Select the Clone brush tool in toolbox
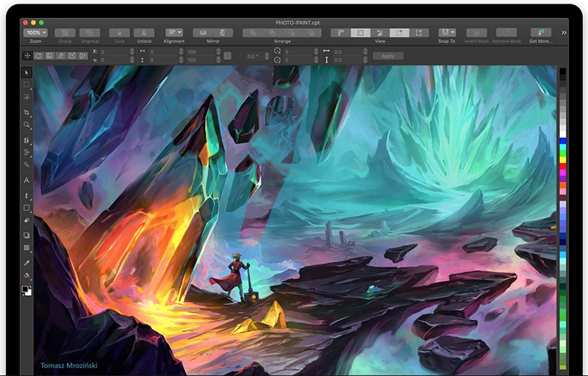This screenshot has height=376, width=588. tap(26, 140)
